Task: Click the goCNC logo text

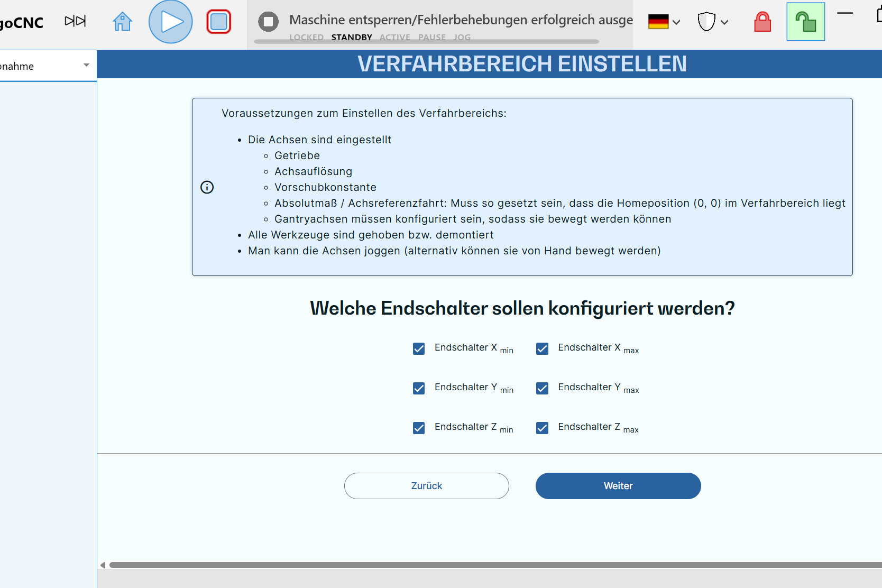Action: 22,23
